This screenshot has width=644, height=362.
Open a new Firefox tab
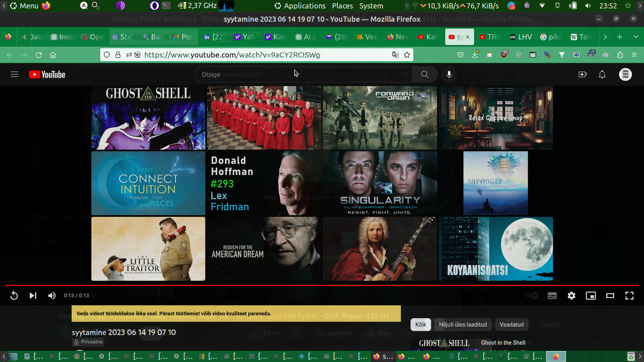620,37
